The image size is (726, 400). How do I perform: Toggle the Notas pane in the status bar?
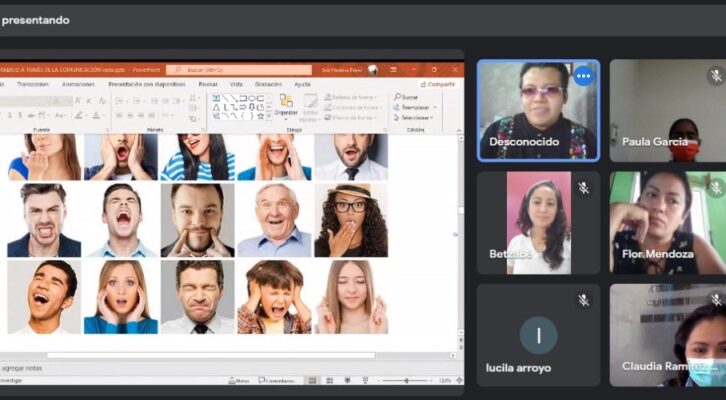pyautogui.click(x=239, y=381)
